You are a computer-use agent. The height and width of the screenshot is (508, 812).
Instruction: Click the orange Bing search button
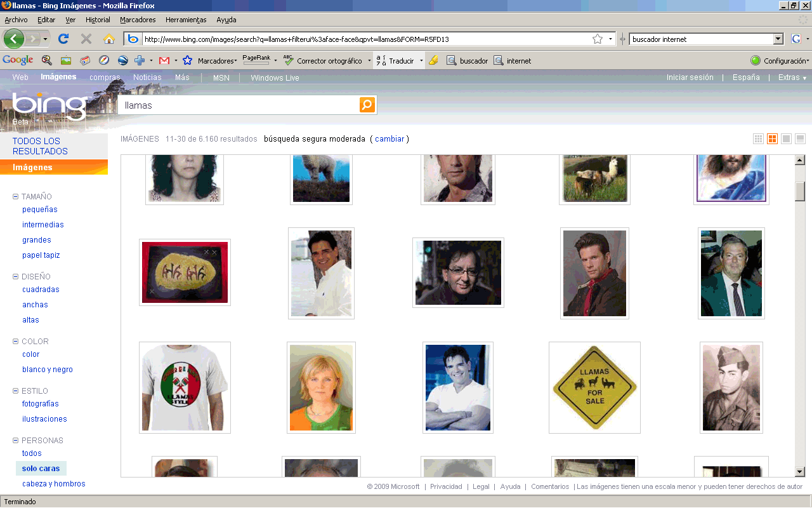point(367,105)
